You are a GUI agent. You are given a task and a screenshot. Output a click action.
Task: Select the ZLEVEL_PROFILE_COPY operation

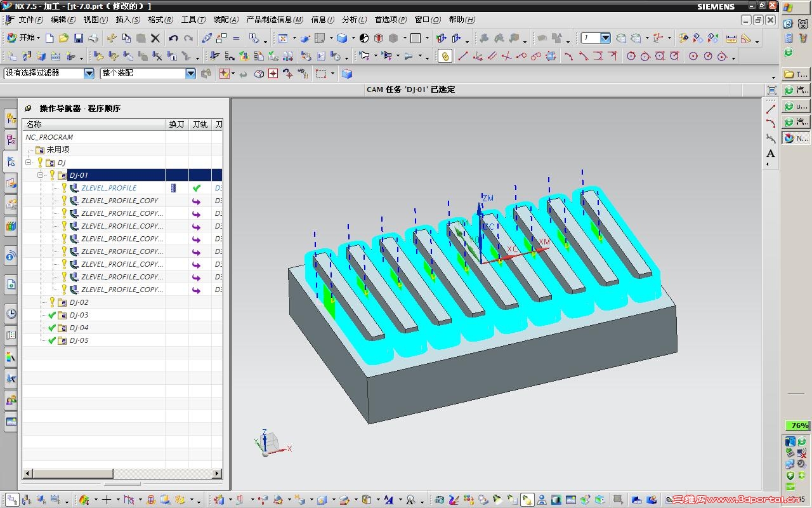119,201
